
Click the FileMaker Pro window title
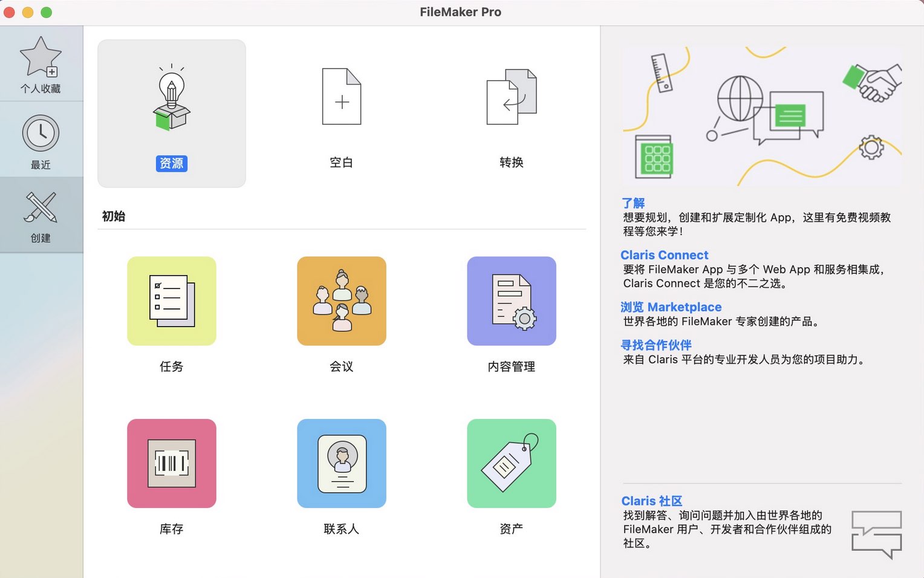click(x=461, y=12)
